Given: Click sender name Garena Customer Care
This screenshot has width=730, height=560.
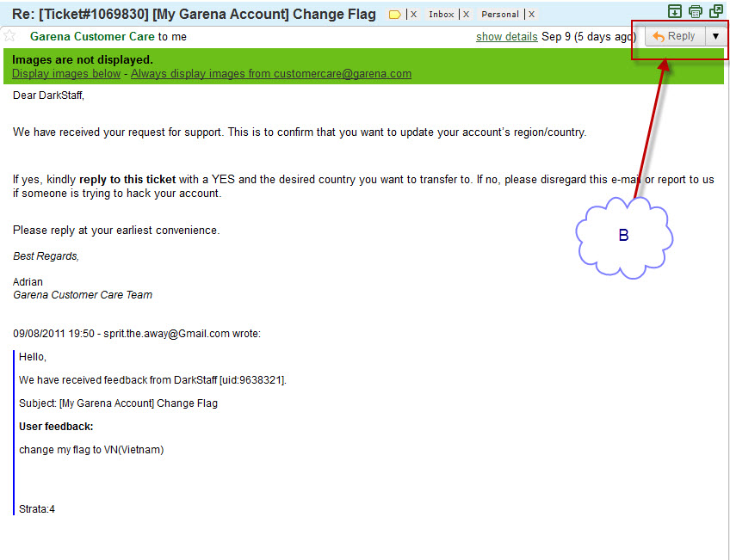Looking at the screenshot, I should pos(92,36).
